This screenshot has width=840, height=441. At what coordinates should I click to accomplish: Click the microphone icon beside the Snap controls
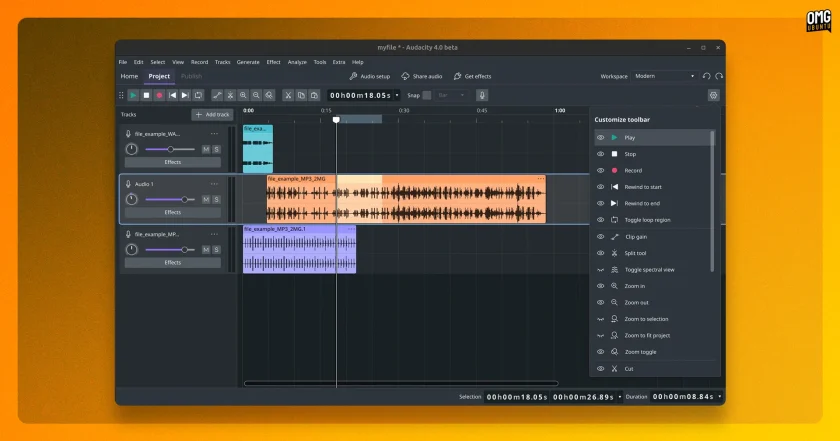pyautogui.click(x=482, y=95)
